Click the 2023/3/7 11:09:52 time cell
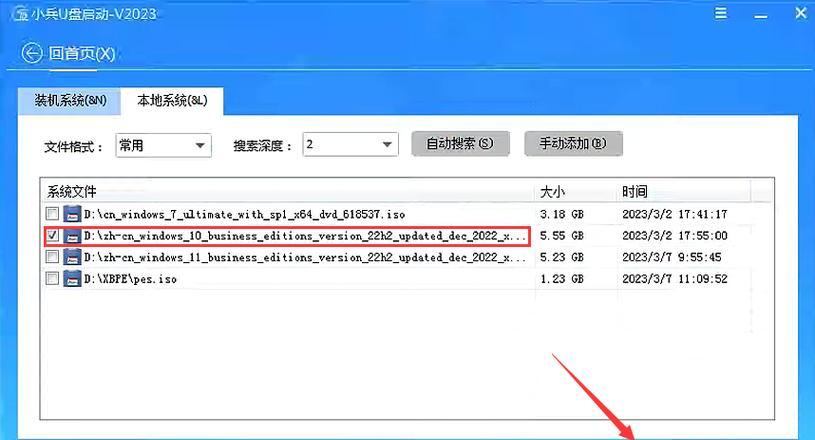The image size is (815, 440). tap(675, 279)
